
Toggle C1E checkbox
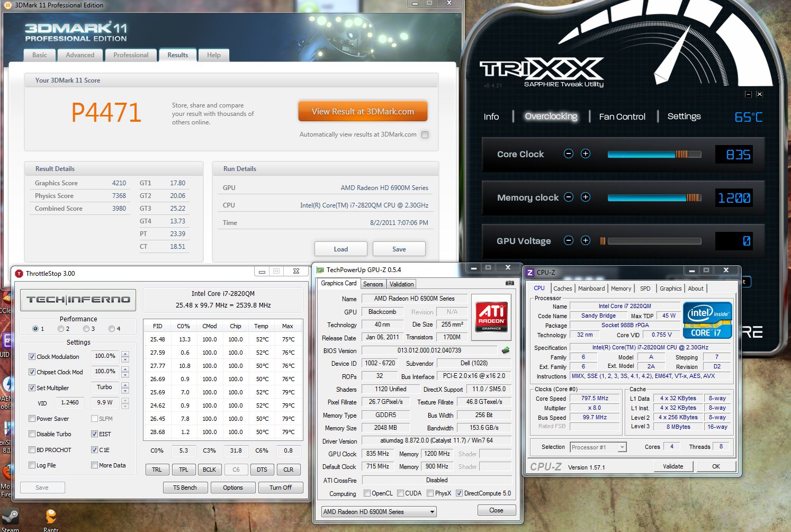point(94,450)
